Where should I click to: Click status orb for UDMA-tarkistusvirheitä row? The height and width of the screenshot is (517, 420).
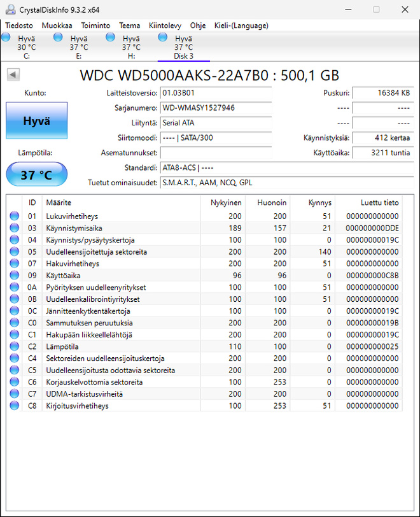tap(14, 393)
